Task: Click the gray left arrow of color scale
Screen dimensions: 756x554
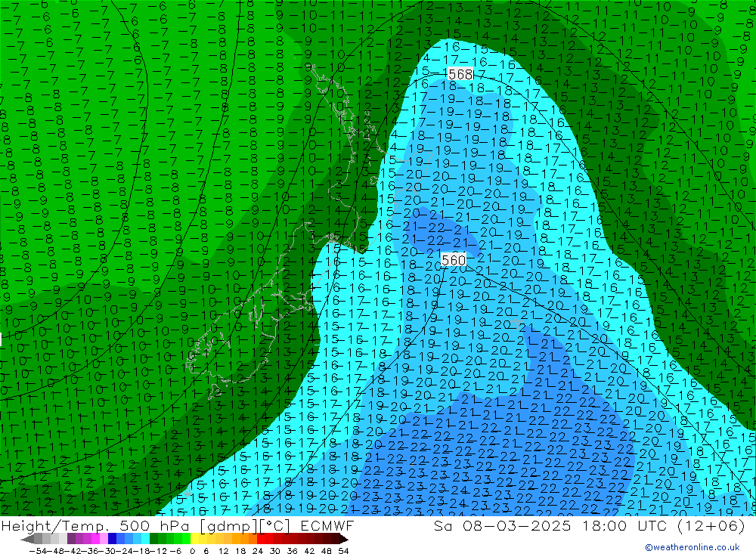Action: [27, 539]
